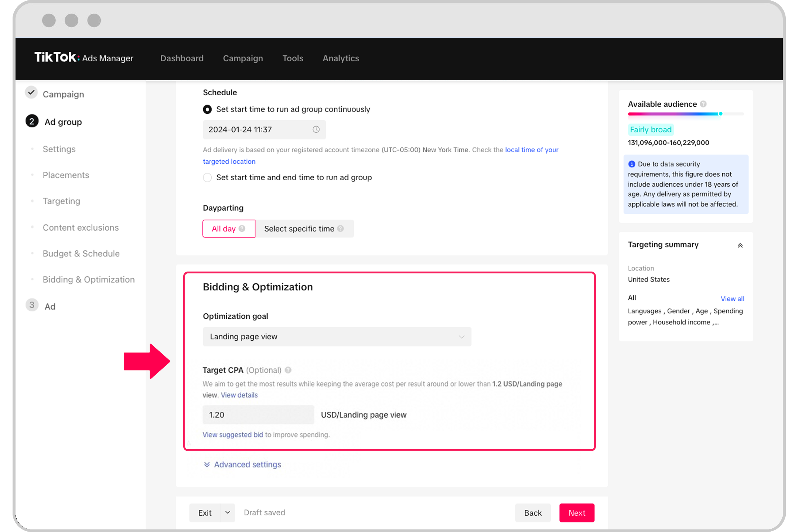Select run ad group continuously radio option
Viewport: 798px width, 532px height.
(208, 109)
